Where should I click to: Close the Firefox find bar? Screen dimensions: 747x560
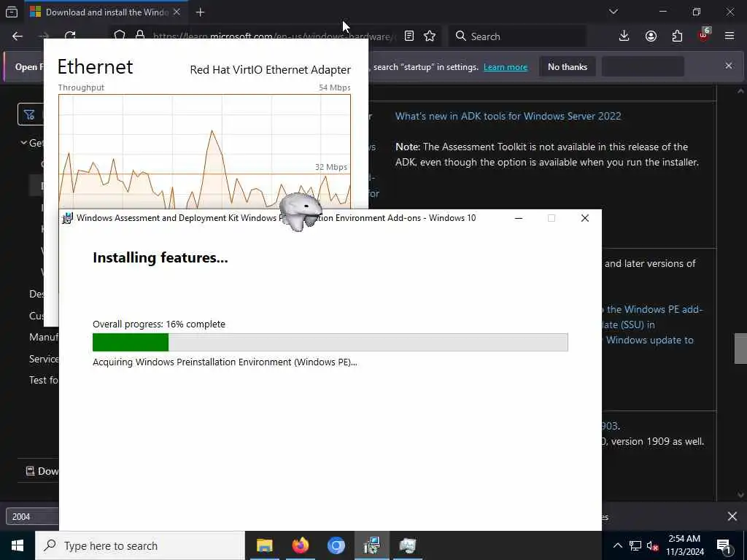pyautogui.click(x=732, y=516)
